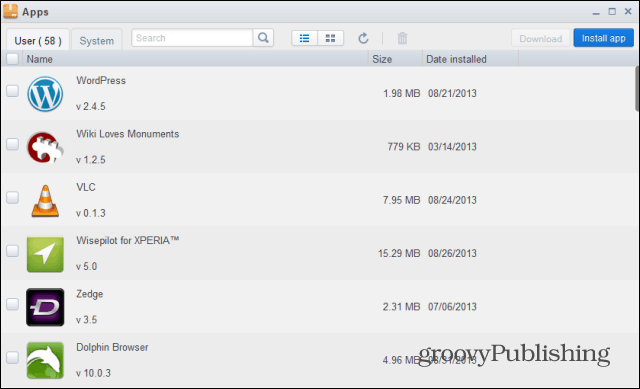Focus the Search input field
Screen dimensions: 640x389
pos(192,38)
